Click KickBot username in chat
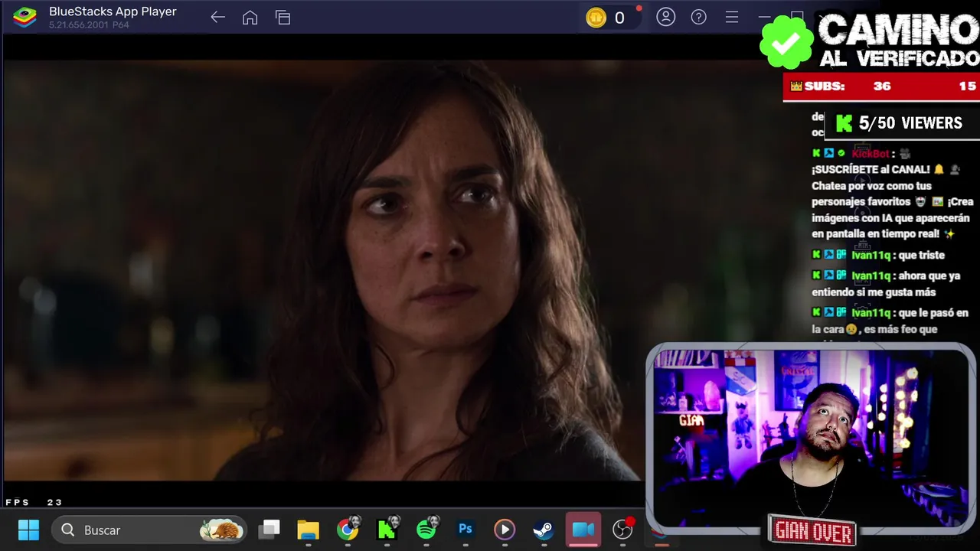The height and width of the screenshot is (551, 980). [x=871, y=153]
